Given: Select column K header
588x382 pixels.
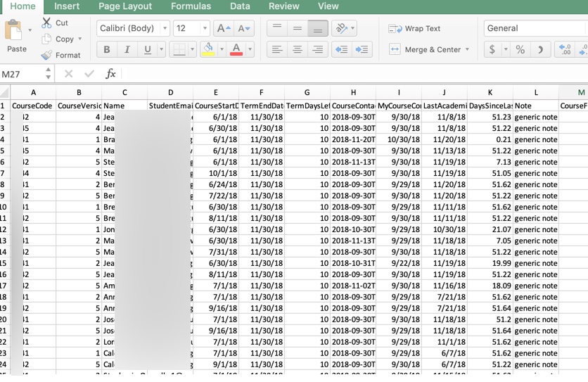Looking at the screenshot, I should click(490, 92).
